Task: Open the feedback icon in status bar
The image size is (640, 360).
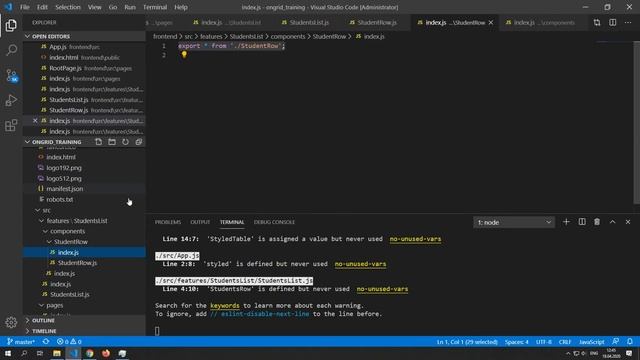Action: [616, 342]
